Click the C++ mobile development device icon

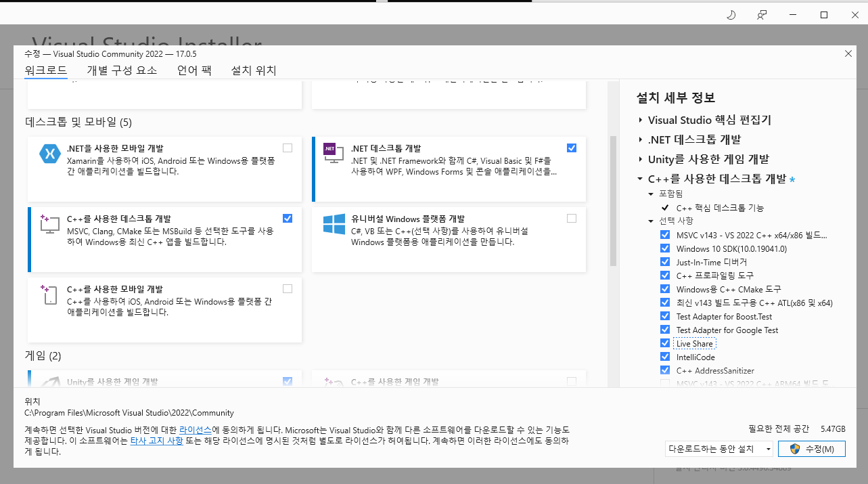tap(48, 294)
